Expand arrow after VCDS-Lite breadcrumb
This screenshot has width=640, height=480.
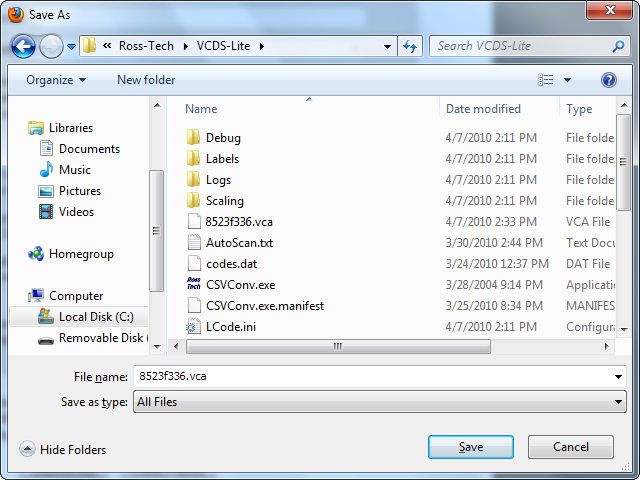click(262, 47)
